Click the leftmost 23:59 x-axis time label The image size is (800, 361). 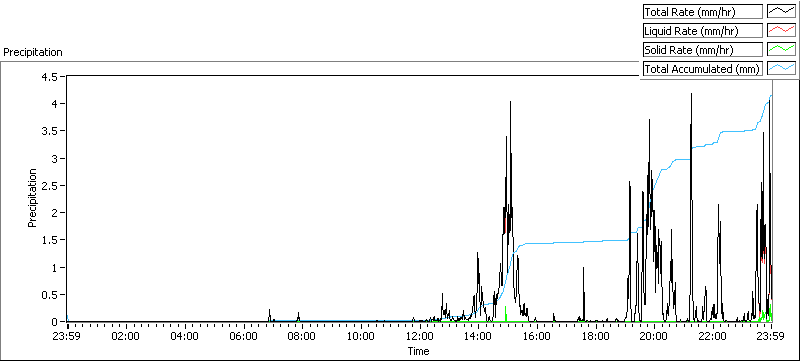67,336
